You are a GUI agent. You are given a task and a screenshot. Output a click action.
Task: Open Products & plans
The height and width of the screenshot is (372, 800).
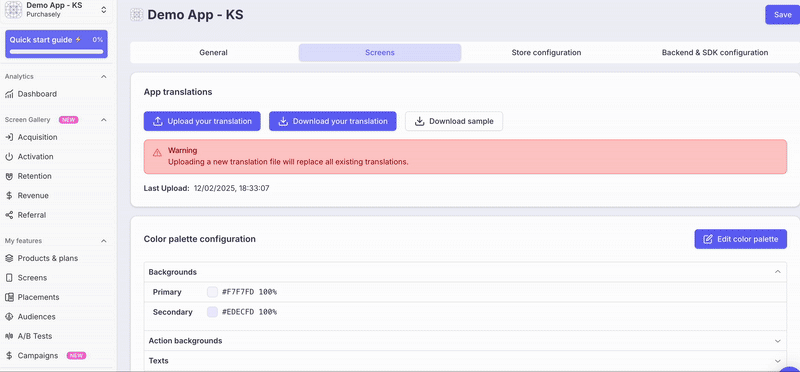point(47,258)
